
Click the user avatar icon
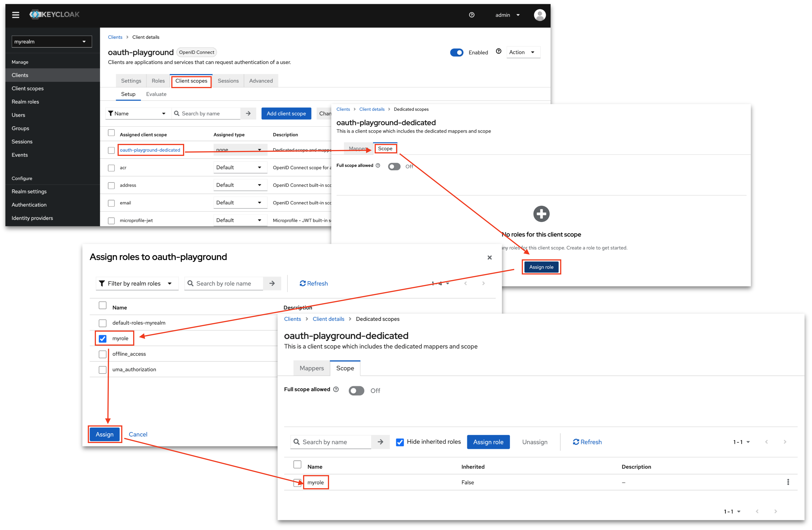point(539,15)
